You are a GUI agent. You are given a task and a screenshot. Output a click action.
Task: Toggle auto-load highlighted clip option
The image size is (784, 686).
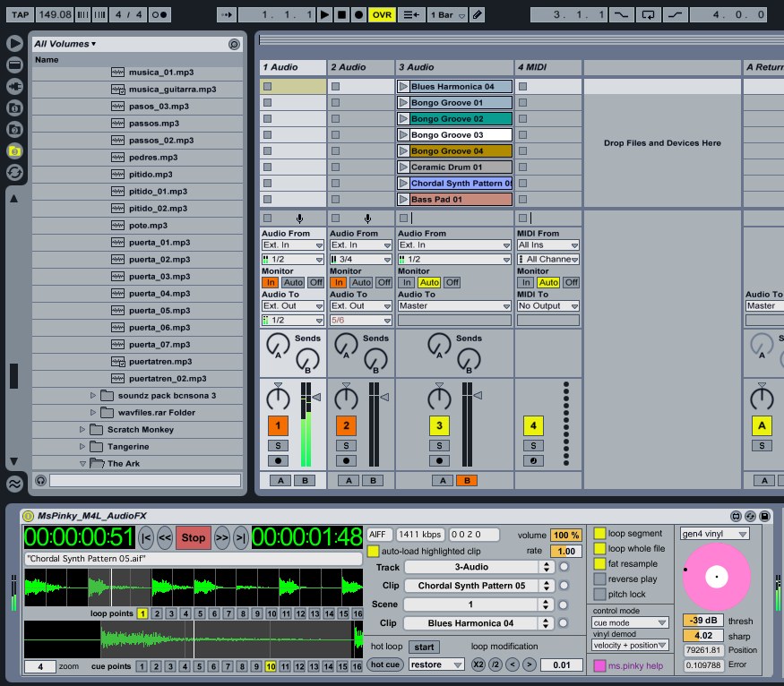click(x=374, y=551)
